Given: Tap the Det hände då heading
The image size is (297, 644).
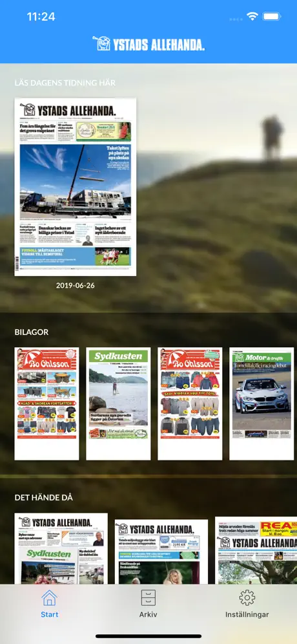Looking at the screenshot, I should [x=43, y=497].
